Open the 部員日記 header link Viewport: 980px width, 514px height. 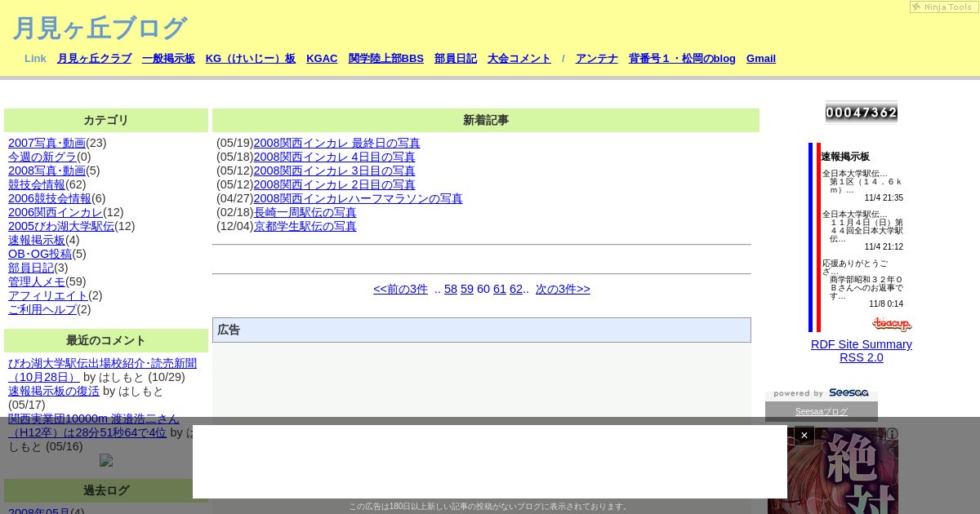[456, 59]
